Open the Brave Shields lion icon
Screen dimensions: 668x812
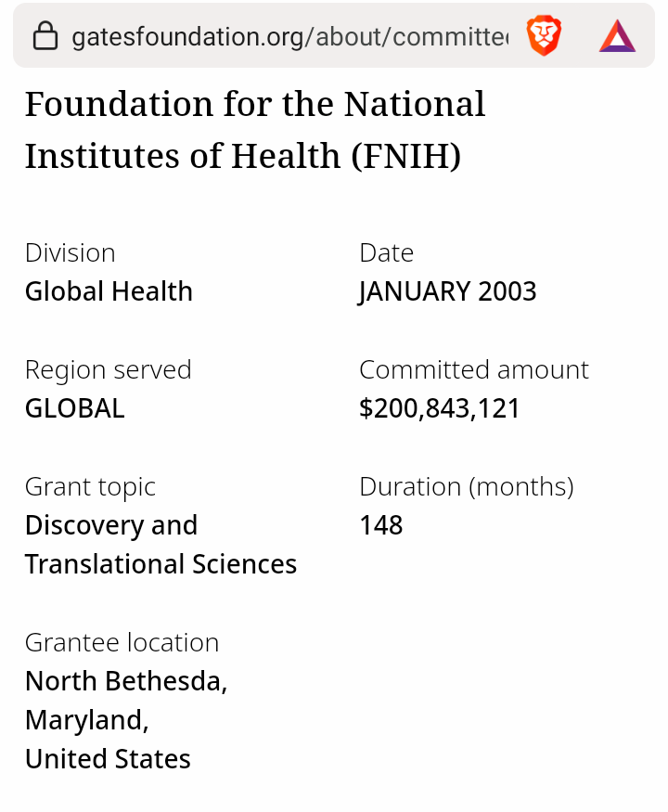544,37
